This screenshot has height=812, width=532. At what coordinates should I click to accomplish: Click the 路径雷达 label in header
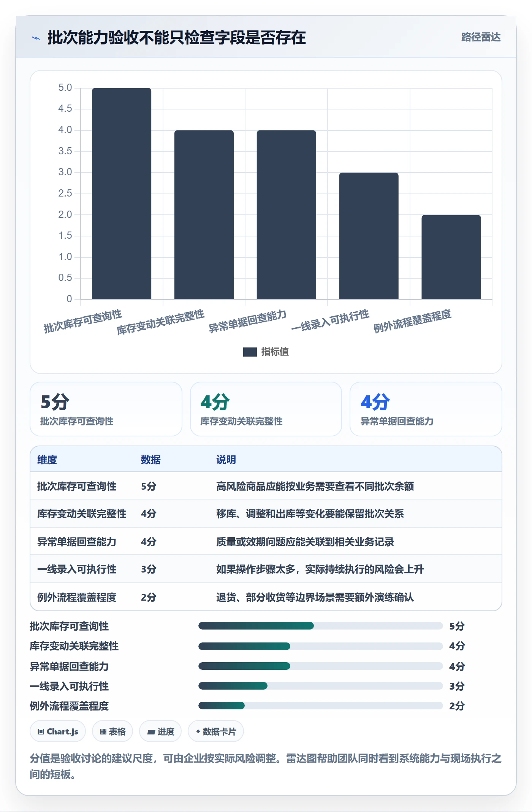tap(481, 37)
